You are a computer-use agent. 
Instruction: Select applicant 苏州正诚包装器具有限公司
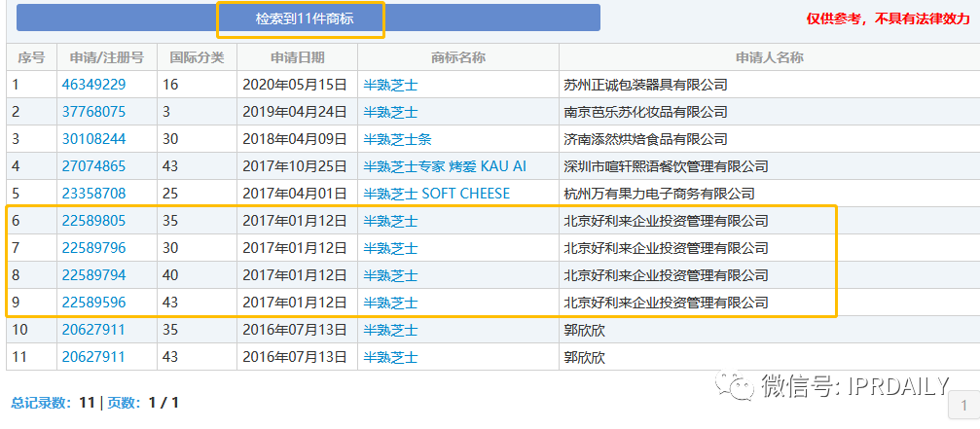coord(645,85)
